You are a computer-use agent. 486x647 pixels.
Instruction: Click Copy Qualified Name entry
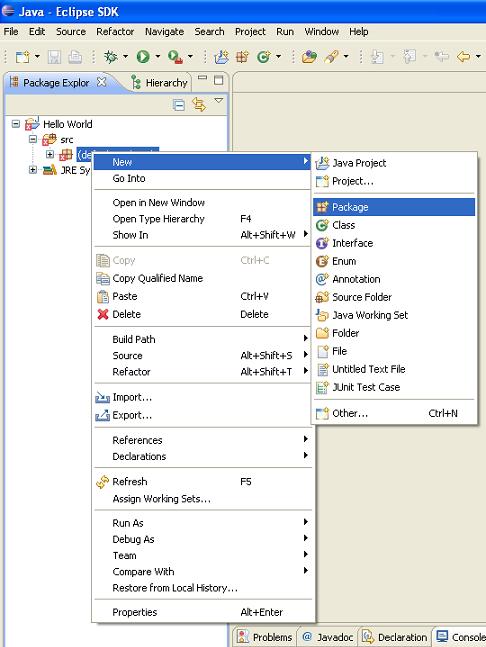pyautogui.click(x=202, y=279)
